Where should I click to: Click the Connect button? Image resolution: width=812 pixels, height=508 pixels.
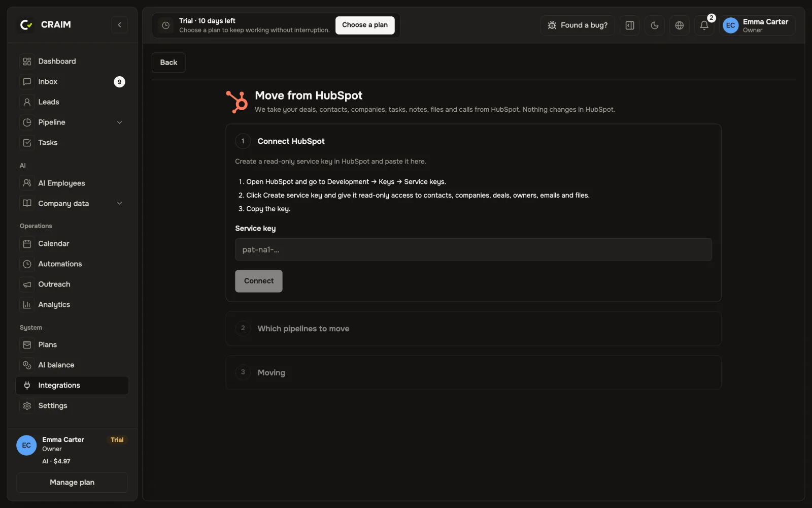coord(259,281)
